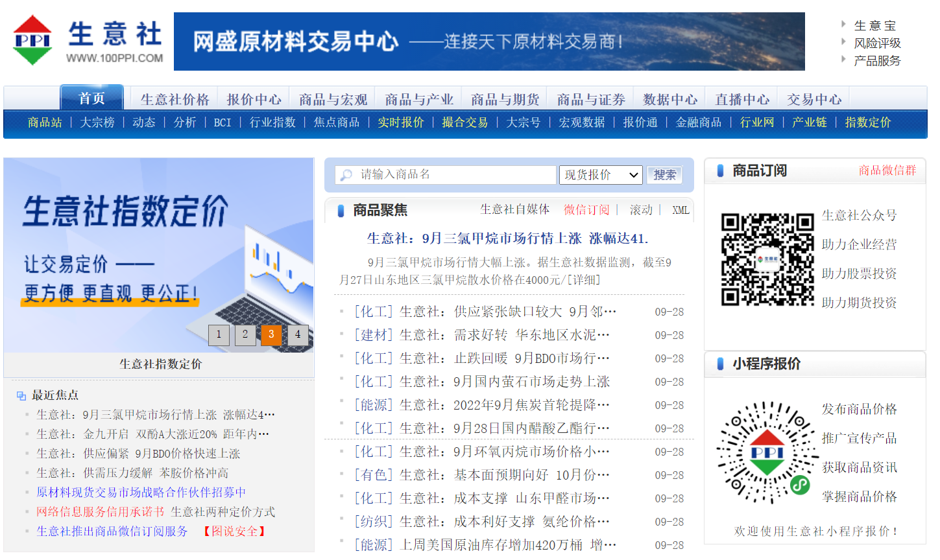Screen dimensions: 940x560
Task: Click the icon beside 最近焦点
Action: [x=21, y=395]
